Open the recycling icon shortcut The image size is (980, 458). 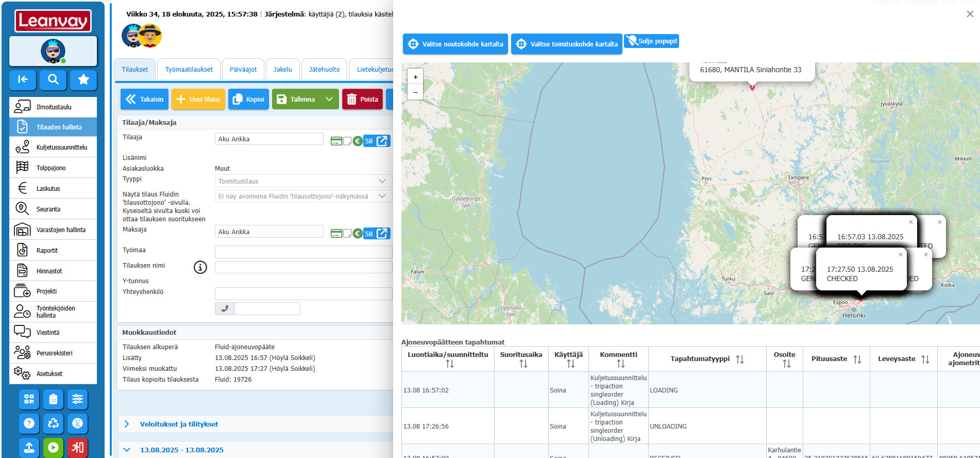(53, 423)
